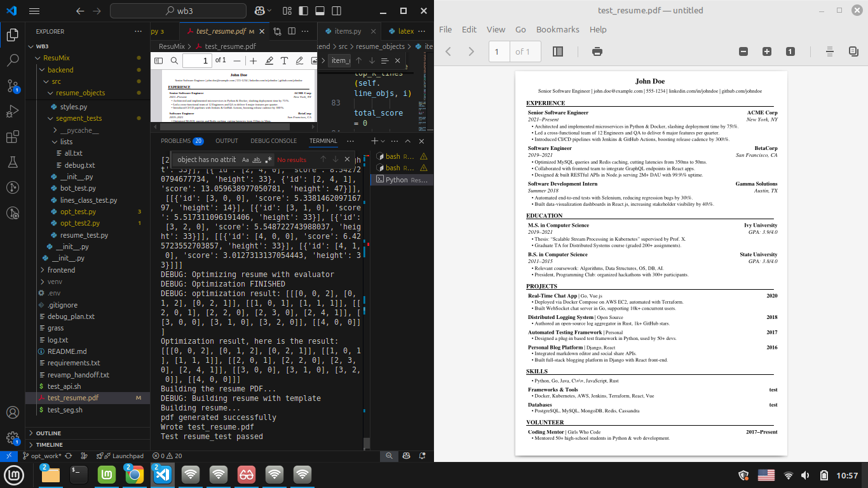Toggle match whole word in terminal find
The width and height of the screenshot is (868, 488).
[x=257, y=159]
